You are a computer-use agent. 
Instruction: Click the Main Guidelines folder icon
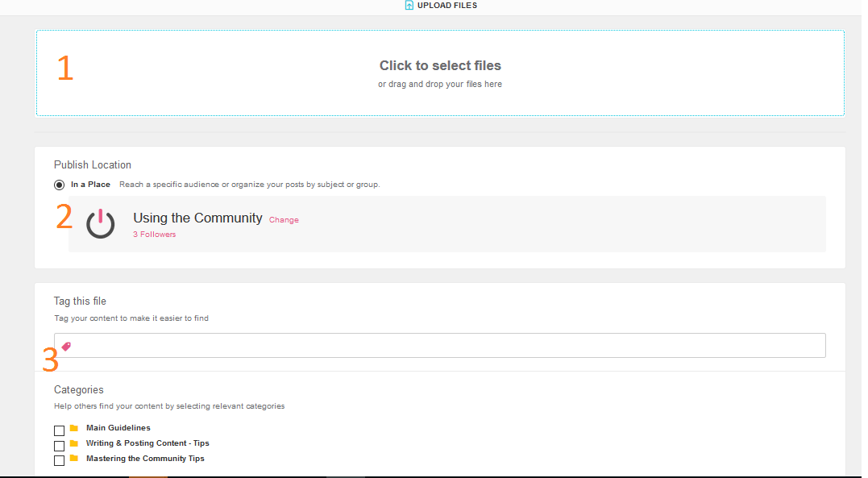(x=74, y=428)
